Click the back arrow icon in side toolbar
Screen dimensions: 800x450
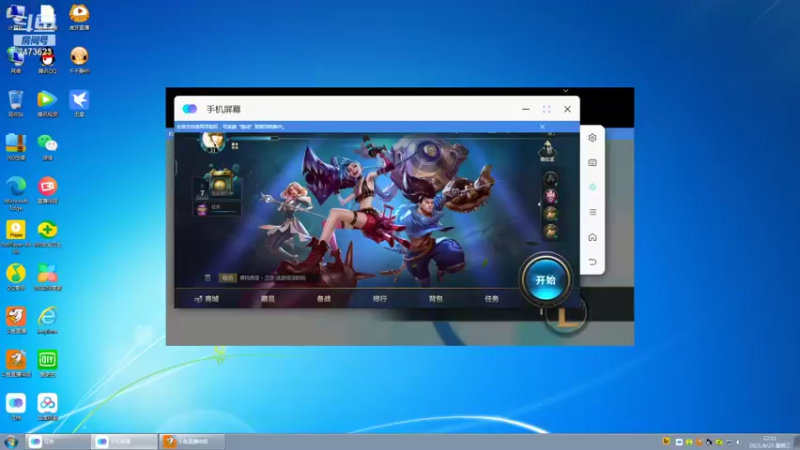point(592,262)
